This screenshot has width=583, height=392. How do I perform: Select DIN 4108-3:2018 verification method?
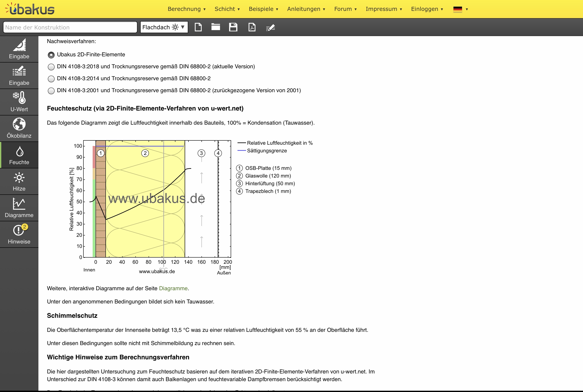[51, 67]
